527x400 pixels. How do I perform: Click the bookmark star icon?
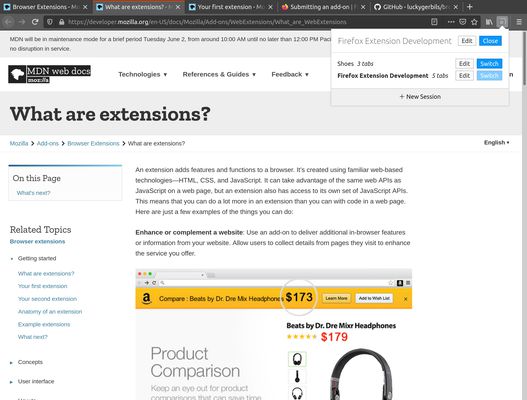(x=474, y=22)
